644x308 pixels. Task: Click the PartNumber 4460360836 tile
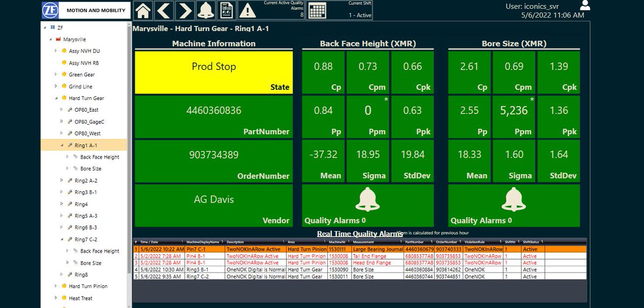[x=214, y=117]
